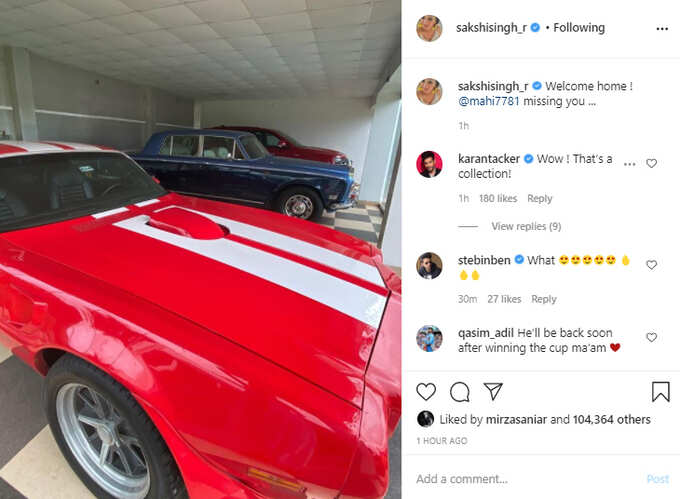Focus the Add a comment field
Viewport: 680px width, 499px height.
[525, 479]
